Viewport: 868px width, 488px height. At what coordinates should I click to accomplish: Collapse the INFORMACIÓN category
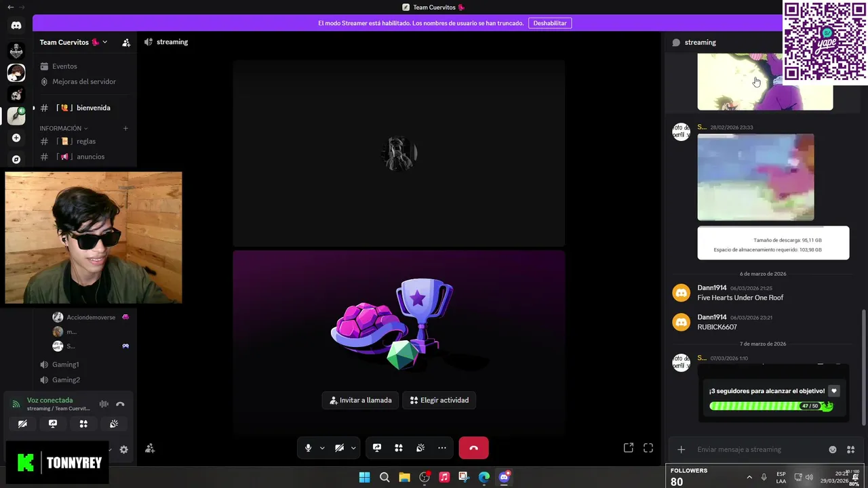[x=63, y=128]
